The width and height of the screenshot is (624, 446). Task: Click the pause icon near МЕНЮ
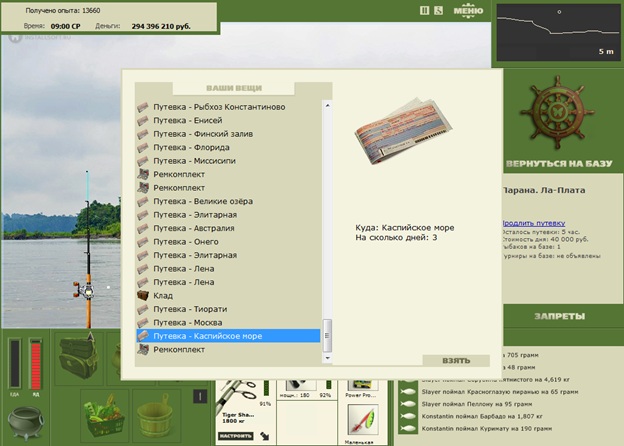tap(425, 10)
